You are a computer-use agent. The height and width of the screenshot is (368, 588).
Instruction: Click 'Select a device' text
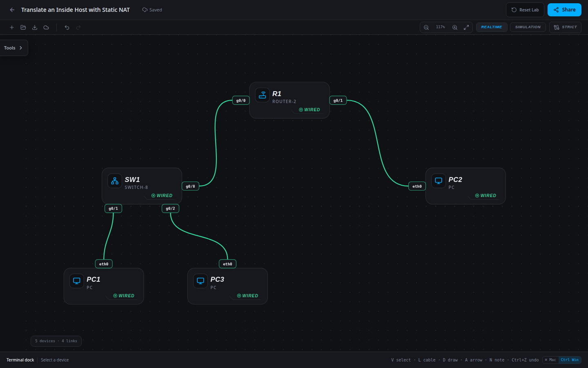coord(55,360)
